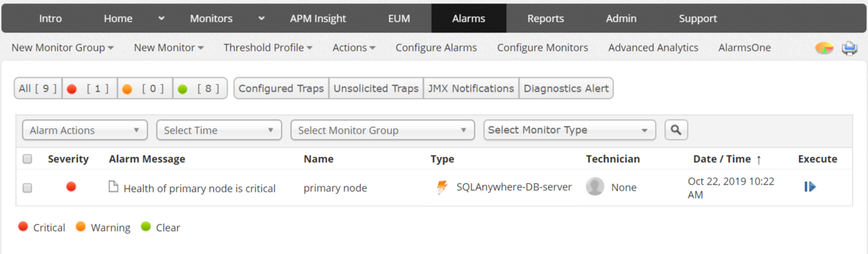Show clear alarms with green filter [ 8 ]
868x254 pixels.
click(200, 88)
